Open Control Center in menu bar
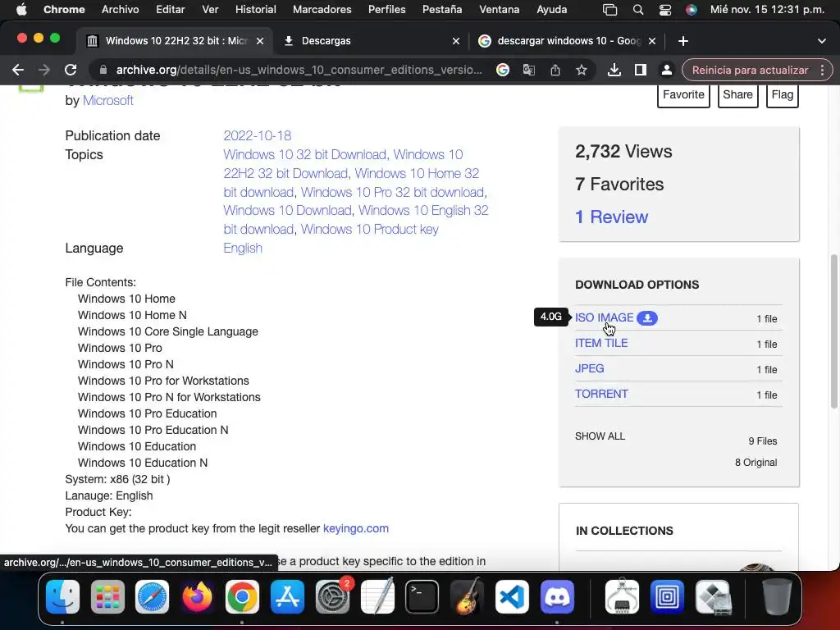The height and width of the screenshot is (630, 840). pos(664,10)
